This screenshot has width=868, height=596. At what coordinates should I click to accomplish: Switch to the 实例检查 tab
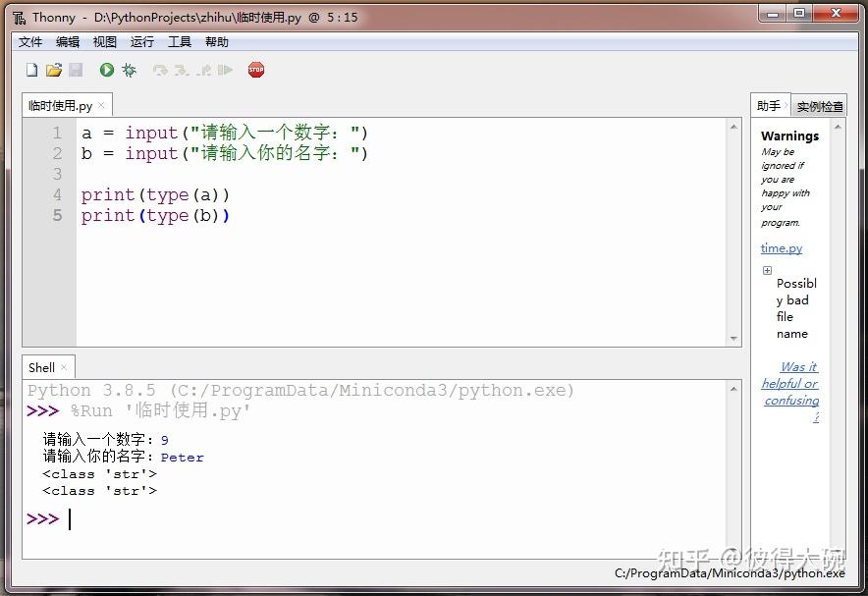coord(819,105)
